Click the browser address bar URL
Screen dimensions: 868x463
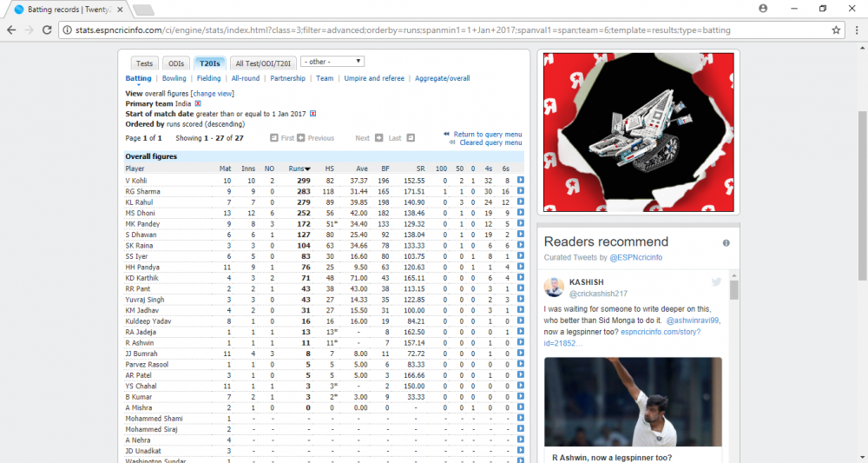pyautogui.click(x=403, y=30)
